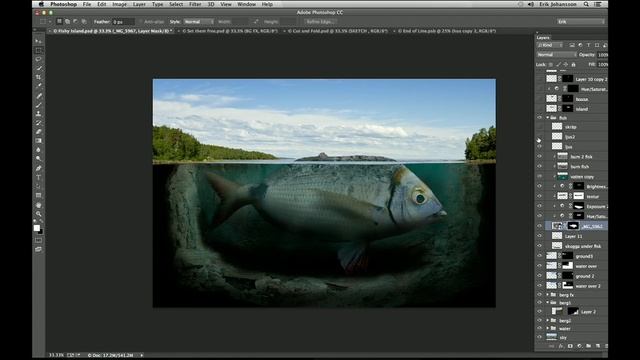Screen dimensions: 640x360
Task: Select the Move tool
Action: pos(38,41)
